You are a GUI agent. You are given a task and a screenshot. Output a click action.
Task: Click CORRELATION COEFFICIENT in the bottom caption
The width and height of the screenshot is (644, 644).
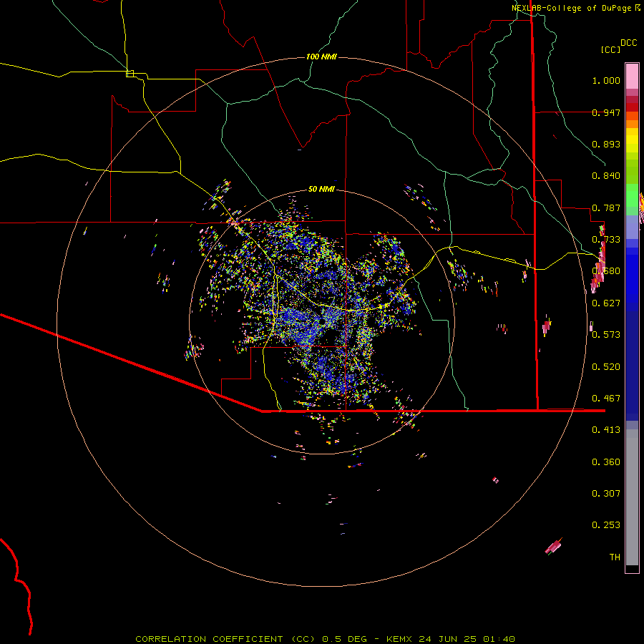pyautogui.click(x=209, y=639)
